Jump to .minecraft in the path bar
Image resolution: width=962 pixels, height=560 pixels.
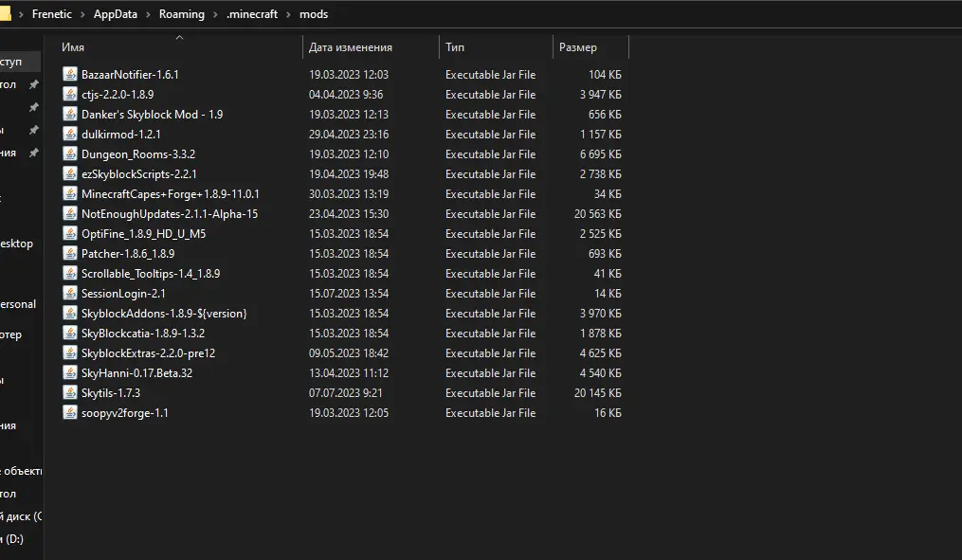click(251, 14)
